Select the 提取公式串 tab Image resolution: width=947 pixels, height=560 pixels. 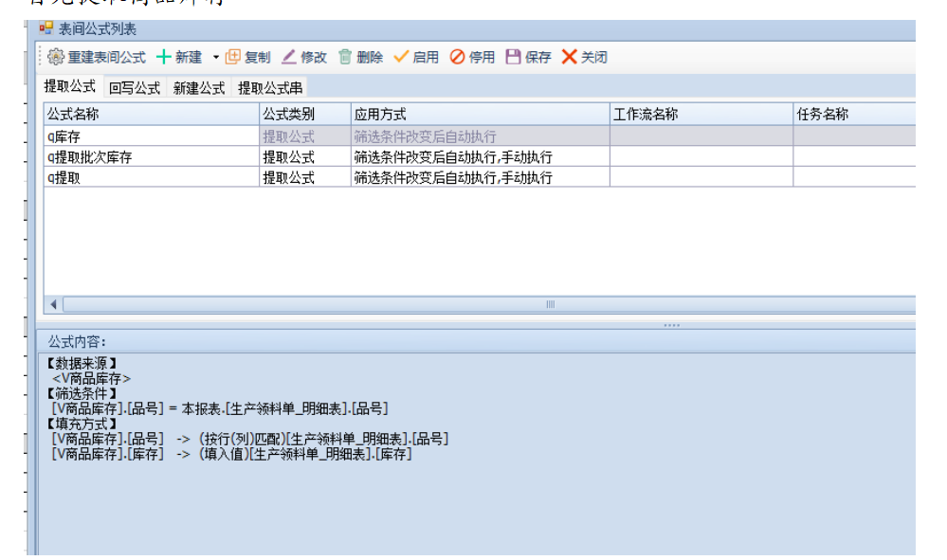click(270, 88)
